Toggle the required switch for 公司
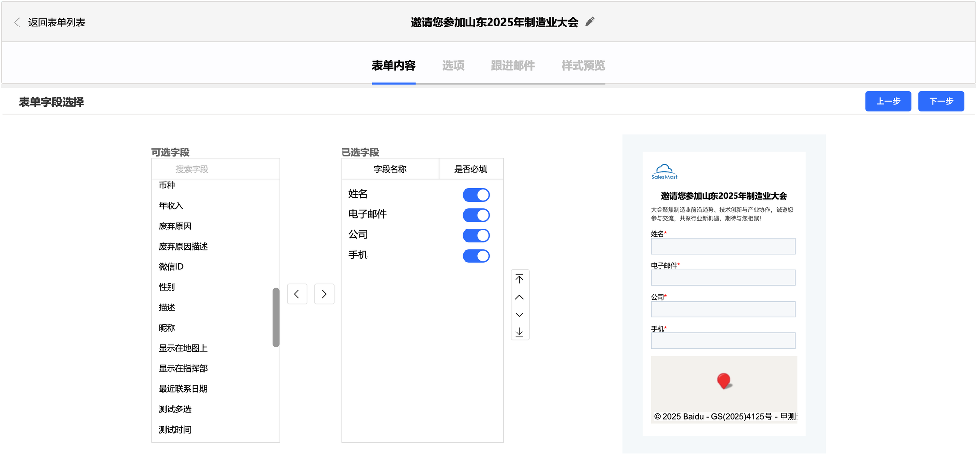Image resolution: width=980 pixels, height=459 pixels. click(x=476, y=236)
